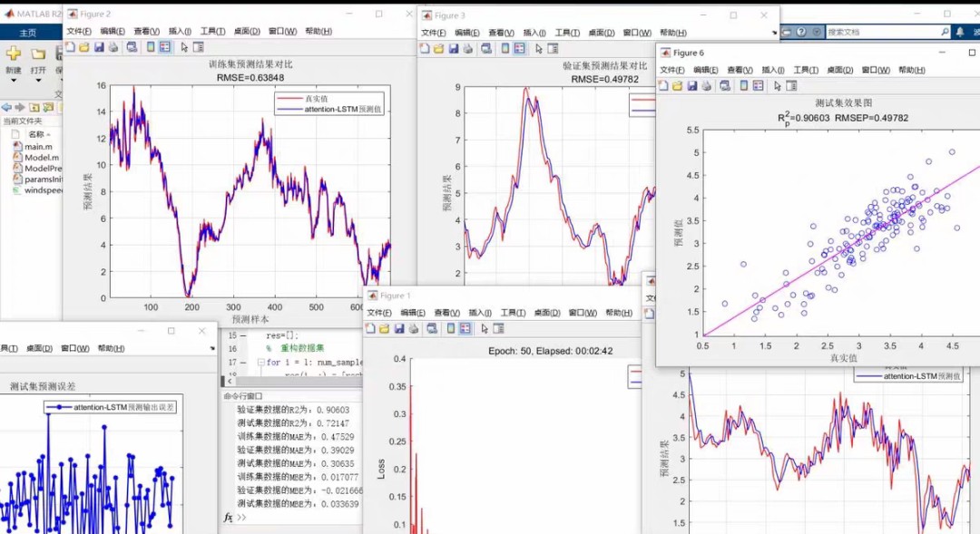Image resolution: width=980 pixels, height=534 pixels.
Task: Open file icon in Figure 6 toolbar
Action: 678,86
